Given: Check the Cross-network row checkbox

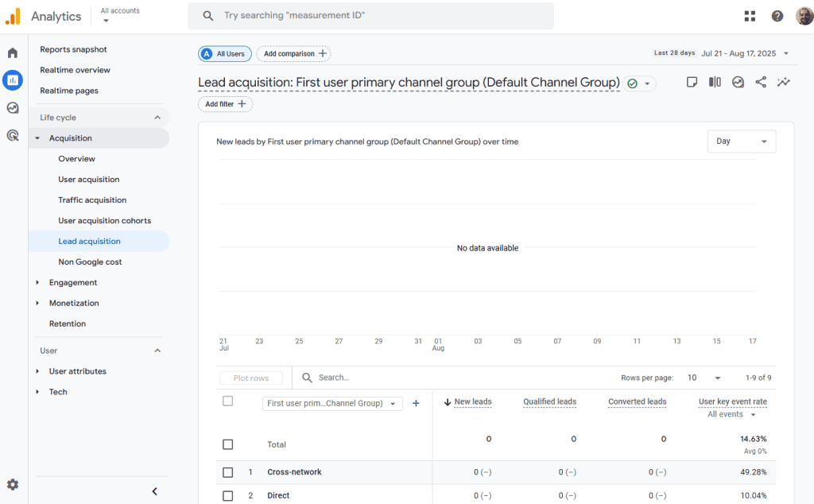Looking at the screenshot, I should coord(228,472).
